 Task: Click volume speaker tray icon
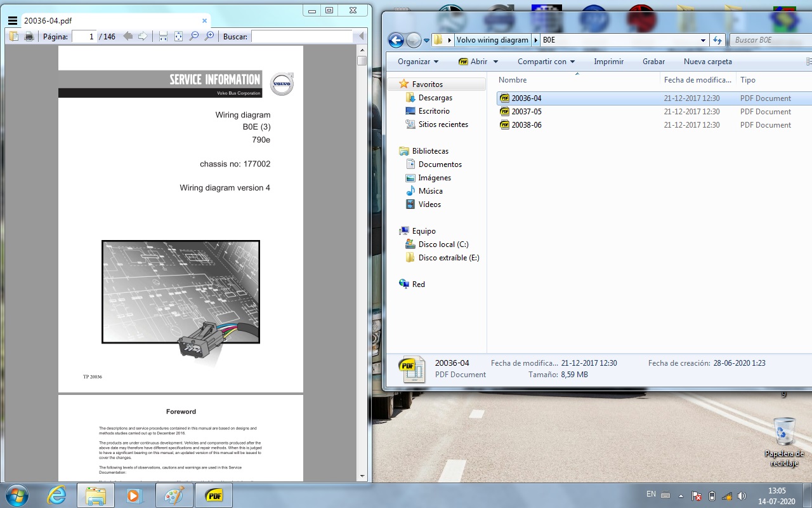click(x=742, y=496)
